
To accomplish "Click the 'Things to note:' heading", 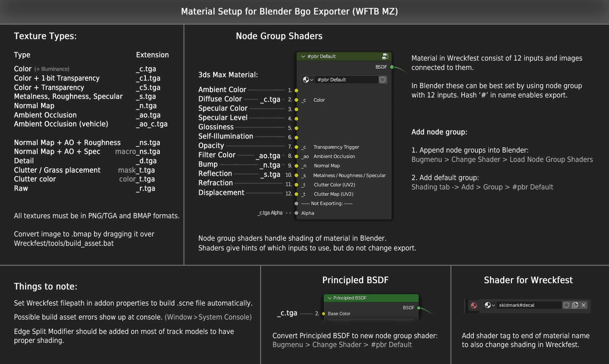I will coord(46,286).
